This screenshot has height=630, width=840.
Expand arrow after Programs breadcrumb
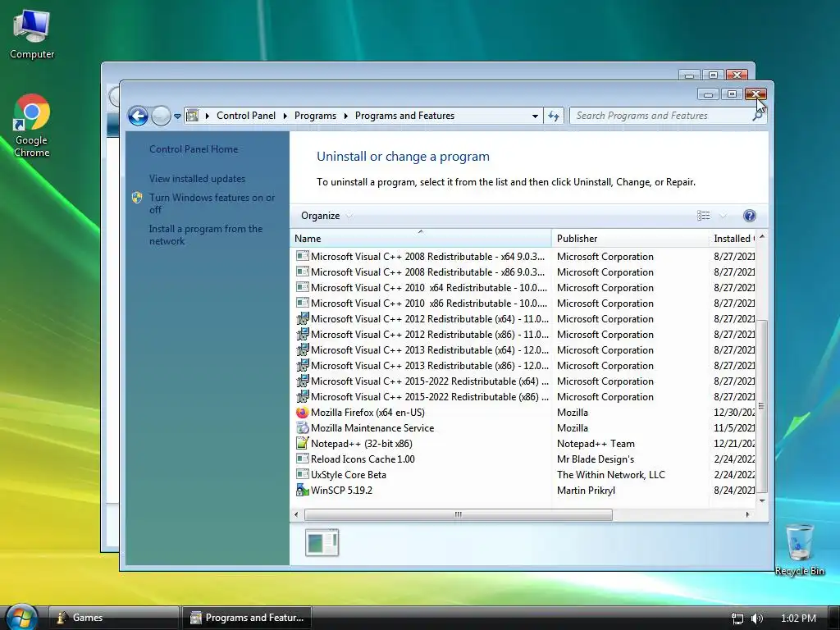(x=345, y=116)
